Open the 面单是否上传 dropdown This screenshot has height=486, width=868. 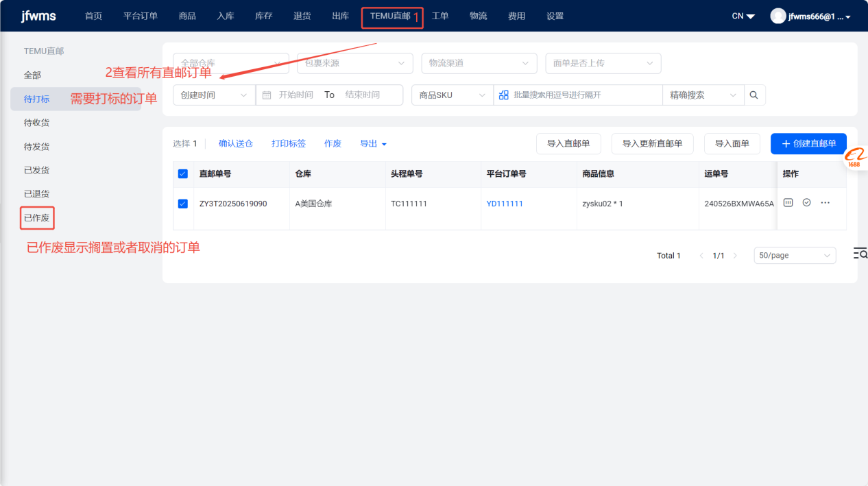(x=603, y=63)
